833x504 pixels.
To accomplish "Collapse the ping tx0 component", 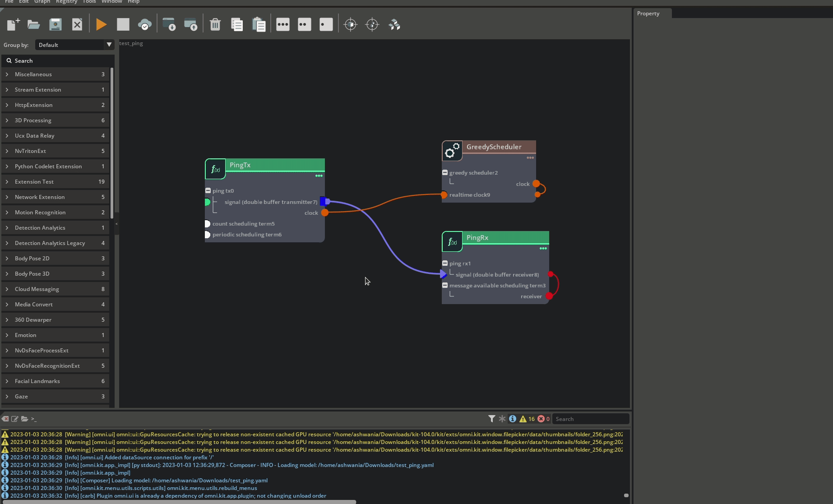I will pyautogui.click(x=208, y=190).
